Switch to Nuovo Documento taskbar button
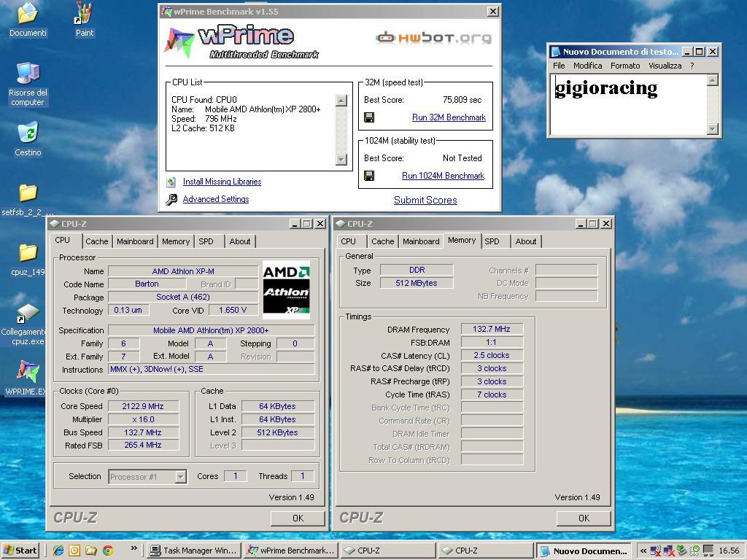This screenshot has height=560, width=747. click(x=584, y=551)
